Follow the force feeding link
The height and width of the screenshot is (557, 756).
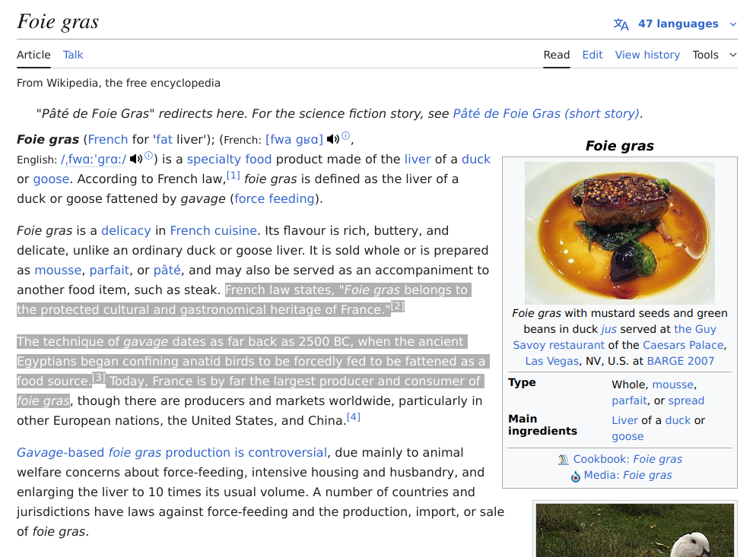pyautogui.click(x=275, y=198)
